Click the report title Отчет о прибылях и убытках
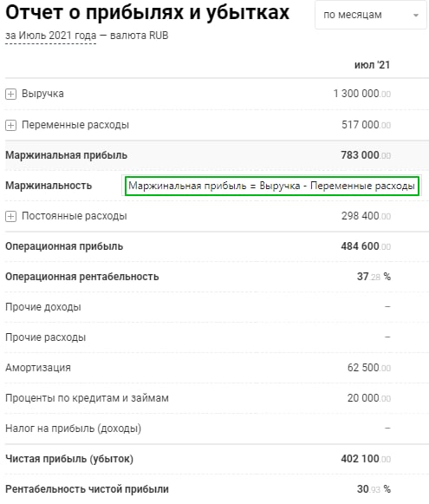 [x=147, y=13]
